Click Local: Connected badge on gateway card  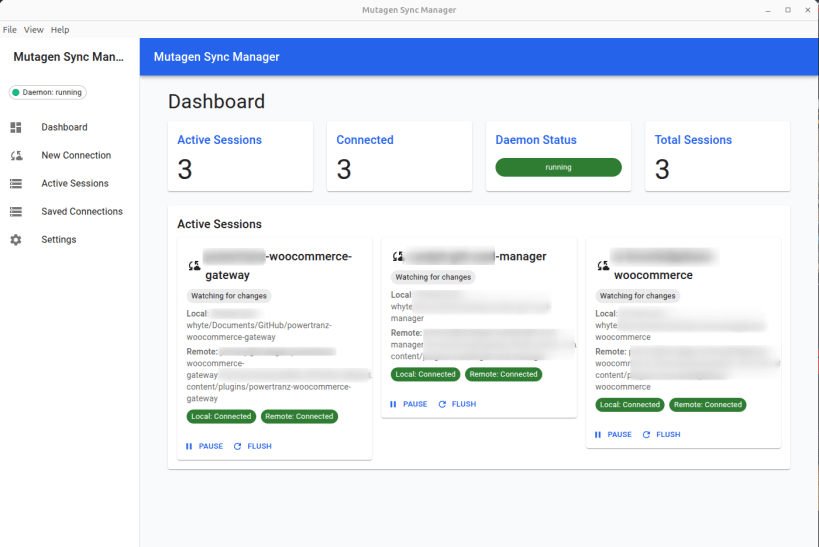[x=221, y=416]
